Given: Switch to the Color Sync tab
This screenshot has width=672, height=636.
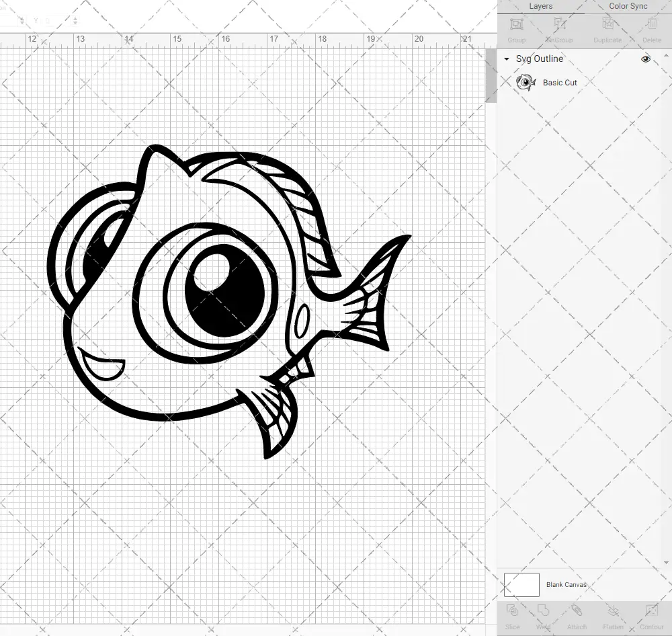Looking at the screenshot, I should [628, 6].
